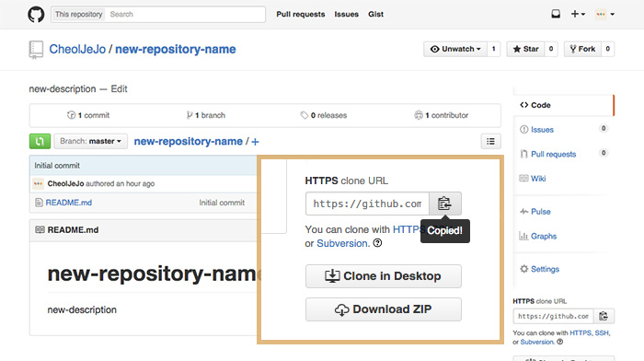Screen dimensions: 644x361
Task: Click README.md row's Initial commit text
Action: (x=222, y=203)
